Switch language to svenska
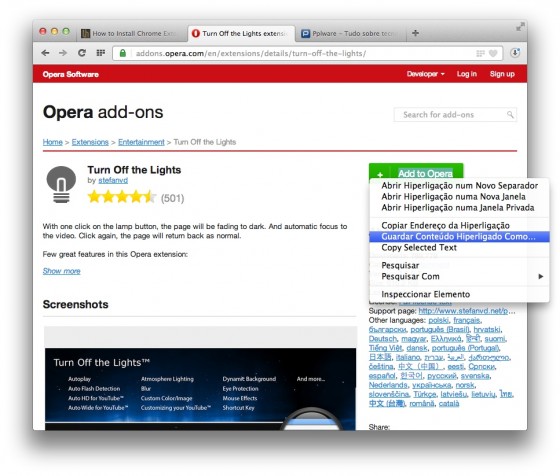 click(x=475, y=376)
